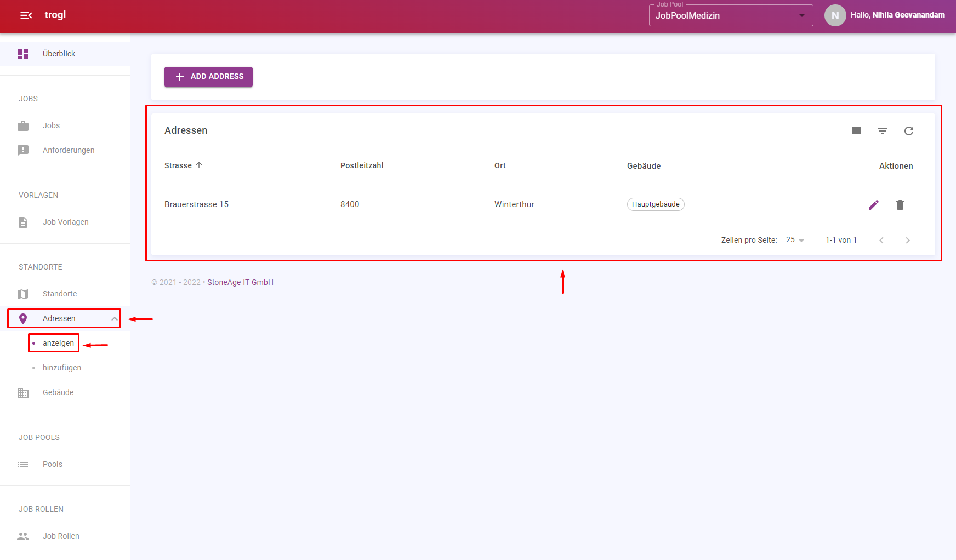Click the ADD ADDRESS button
This screenshot has height=560, width=956.
[x=208, y=77]
